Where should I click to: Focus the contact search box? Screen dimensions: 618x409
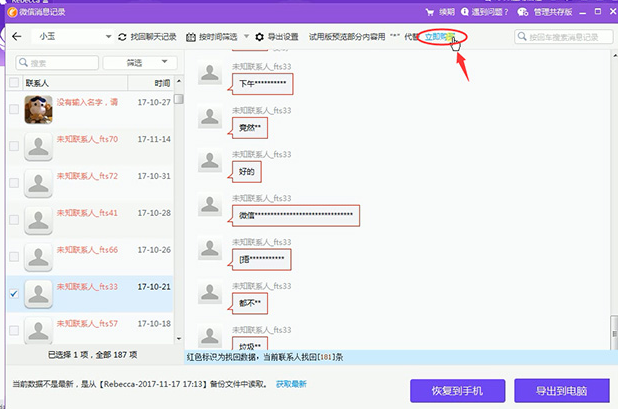point(57,63)
